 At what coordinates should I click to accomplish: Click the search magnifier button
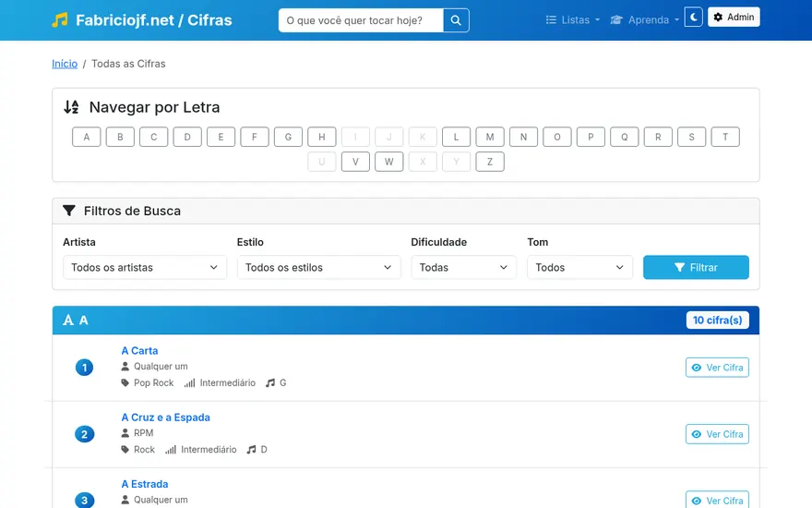(456, 20)
